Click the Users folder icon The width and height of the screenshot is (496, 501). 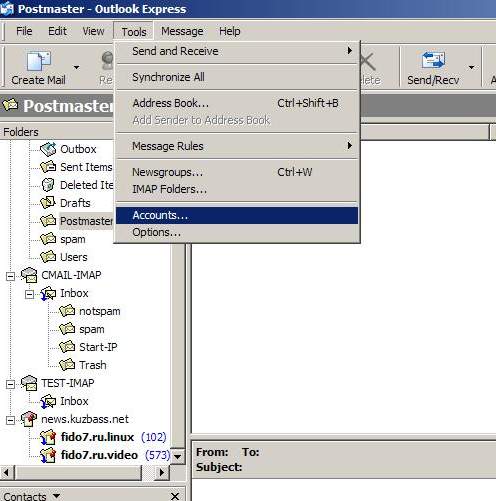(48, 257)
